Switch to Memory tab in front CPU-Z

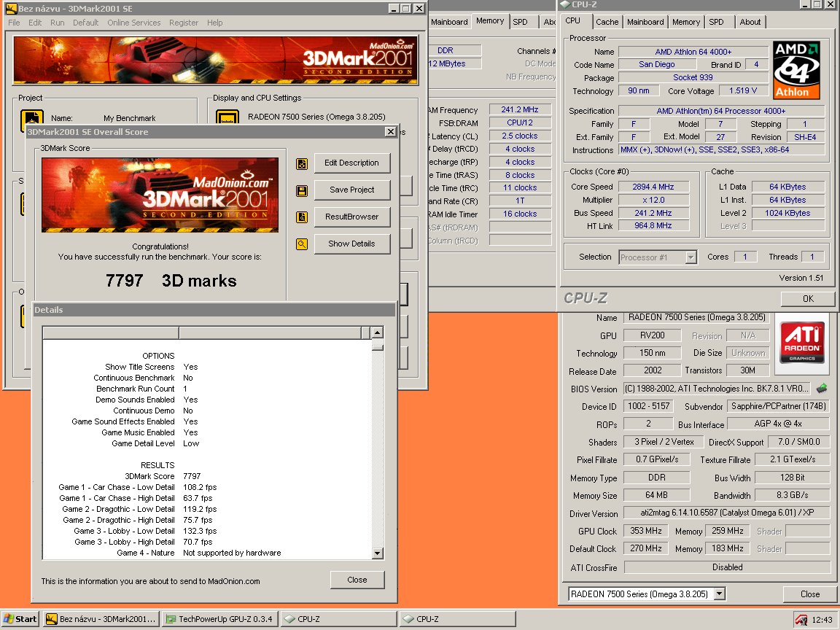[x=686, y=22]
